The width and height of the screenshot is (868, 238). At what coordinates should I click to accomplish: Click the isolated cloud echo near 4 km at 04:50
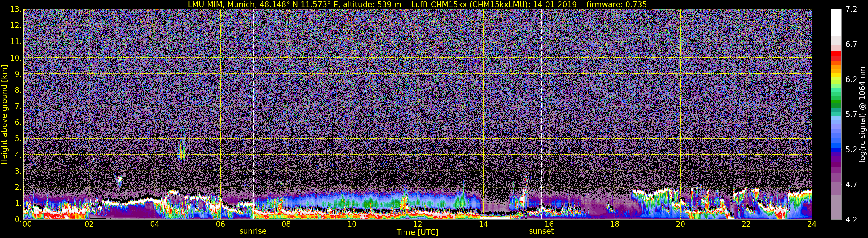(182, 150)
